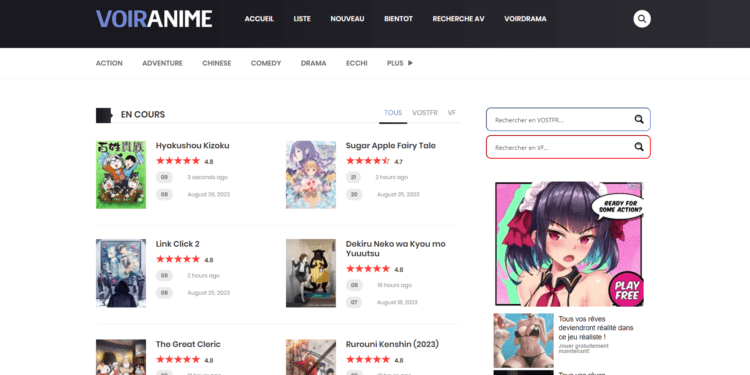Viewport: 750px width, 375px height.
Task: Open episode 21 of Sugar Apple Fairy Tale
Action: pyautogui.click(x=354, y=177)
